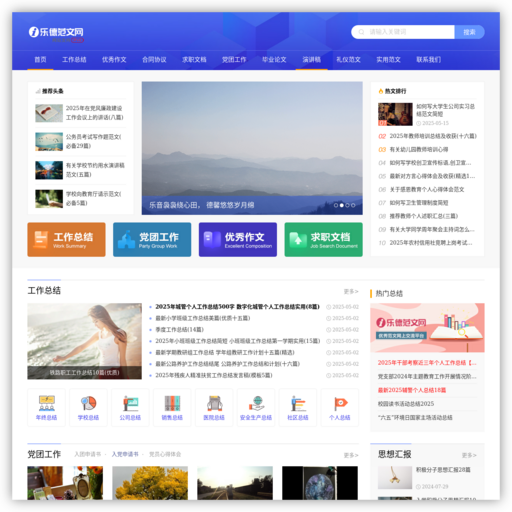Open the 销售总结 books icon

pos(172,407)
